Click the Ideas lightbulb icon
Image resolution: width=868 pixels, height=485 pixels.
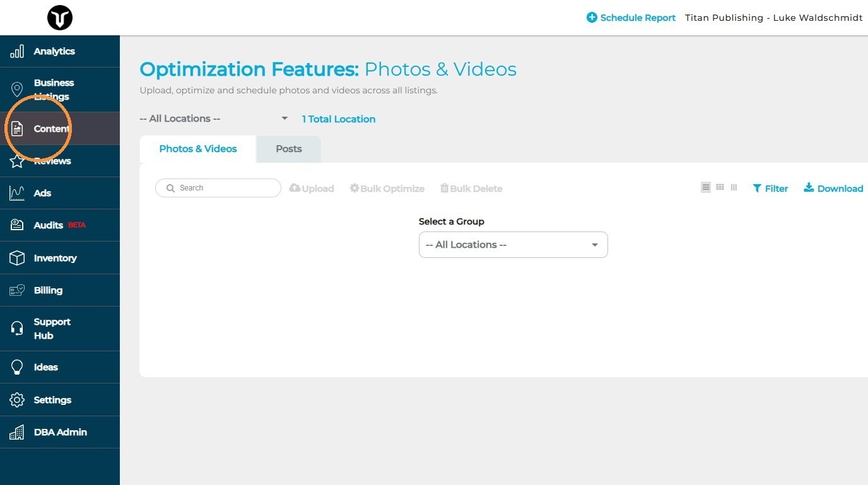tap(17, 368)
